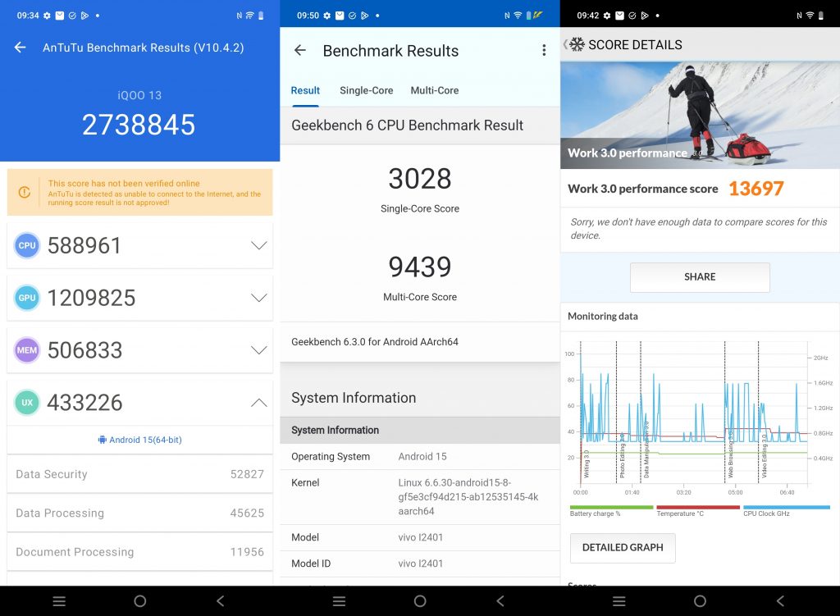Tap the Wi-Fi icon in PCMark status bar
840x616 pixels.
(810, 16)
